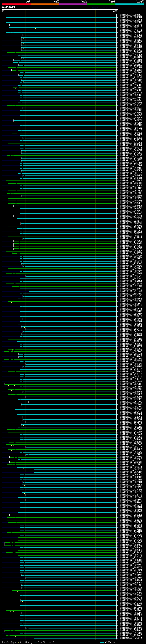Screen dimensions: 146x644
Task: Select the UniRef100_A4QPJ3 label
Action: coord(131,30)
